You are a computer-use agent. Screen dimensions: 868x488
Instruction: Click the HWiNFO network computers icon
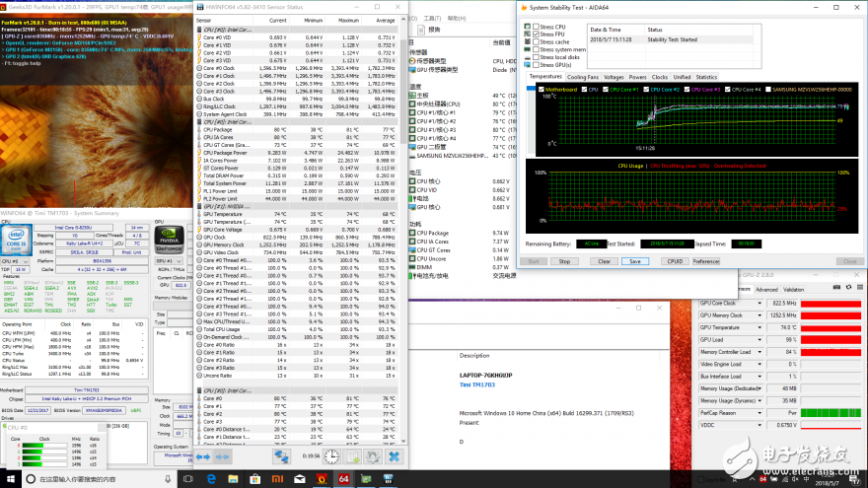pos(282,456)
